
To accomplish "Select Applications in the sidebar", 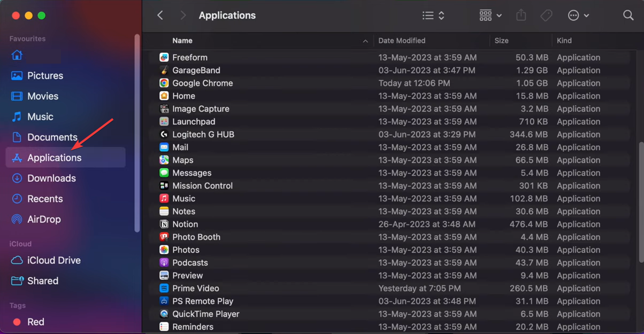I will pos(65,158).
